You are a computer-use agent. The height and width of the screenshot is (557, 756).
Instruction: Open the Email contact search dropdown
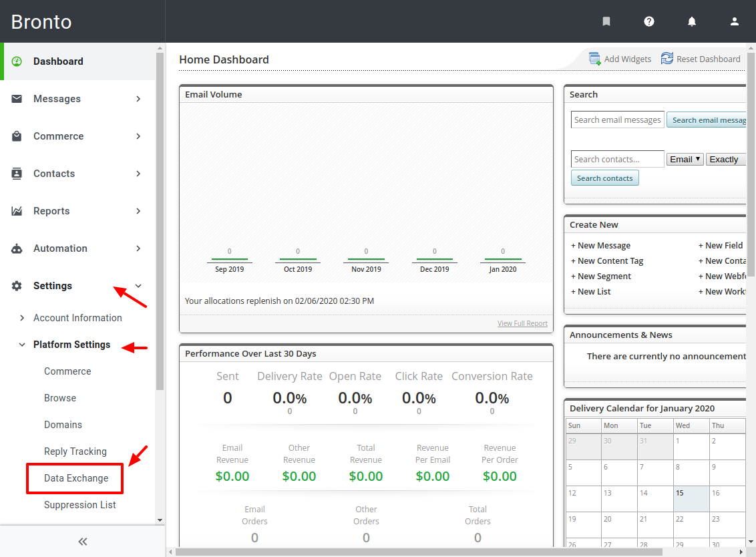[x=685, y=159]
